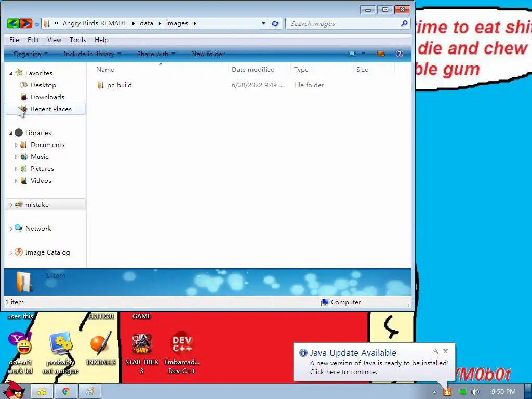
Task: Go forward with the orange forward arrow
Action: 26,23
